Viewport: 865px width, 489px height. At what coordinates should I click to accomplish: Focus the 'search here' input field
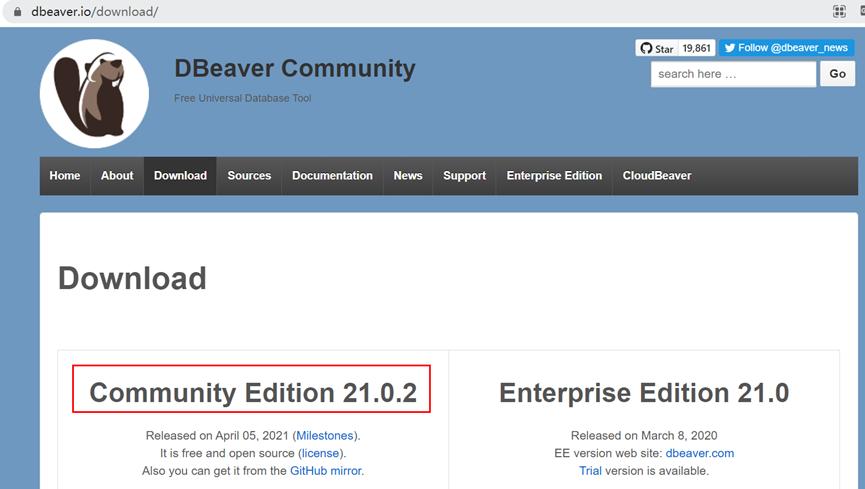(x=733, y=74)
